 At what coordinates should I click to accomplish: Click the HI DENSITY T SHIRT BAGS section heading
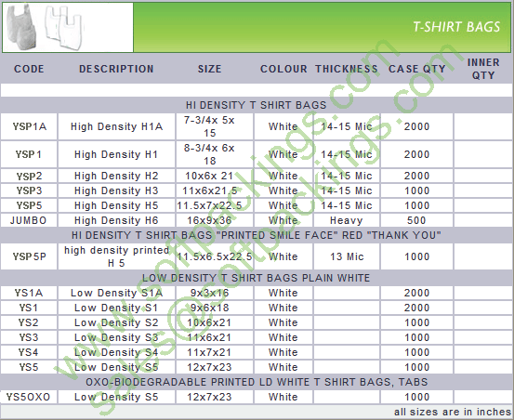point(257,105)
